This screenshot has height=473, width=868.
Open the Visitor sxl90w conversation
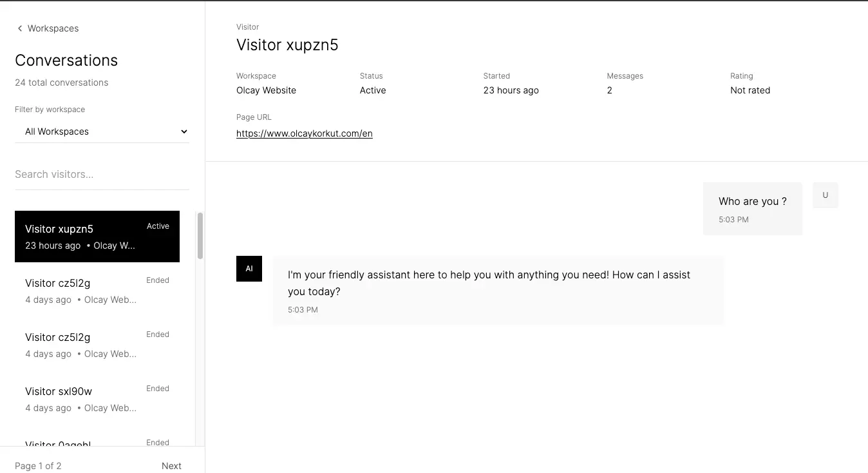[97, 399]
